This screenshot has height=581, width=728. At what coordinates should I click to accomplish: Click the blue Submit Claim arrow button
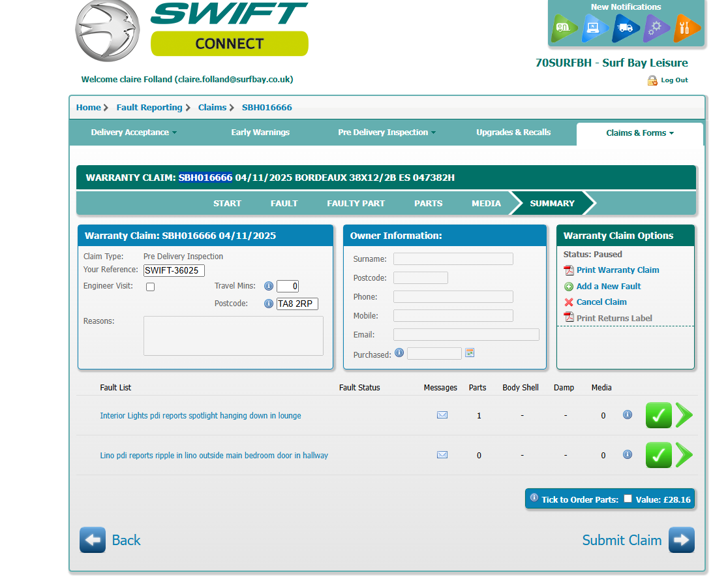point(682,540)
